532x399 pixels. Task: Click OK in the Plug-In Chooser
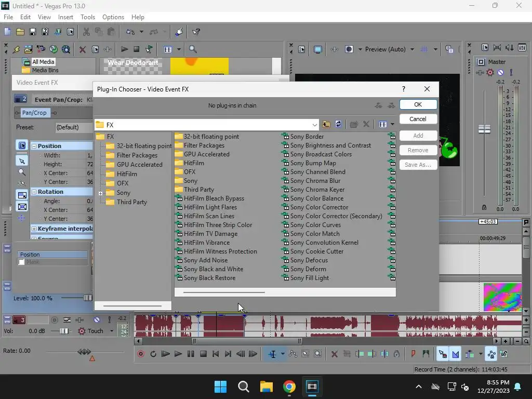(418, 104)
